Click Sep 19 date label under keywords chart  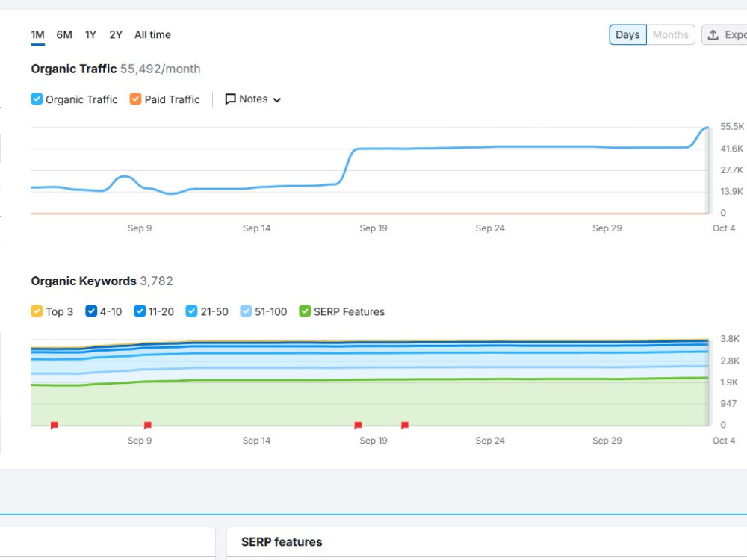pyautogui.click(x=373, y=441)
